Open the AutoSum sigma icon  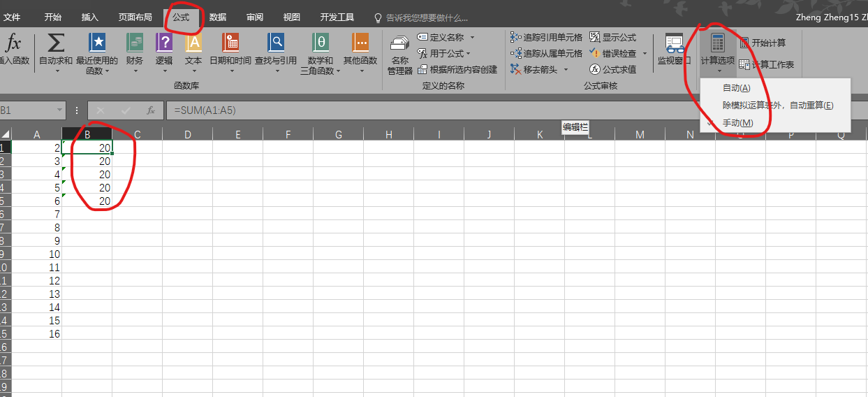(x=56, y=43)
